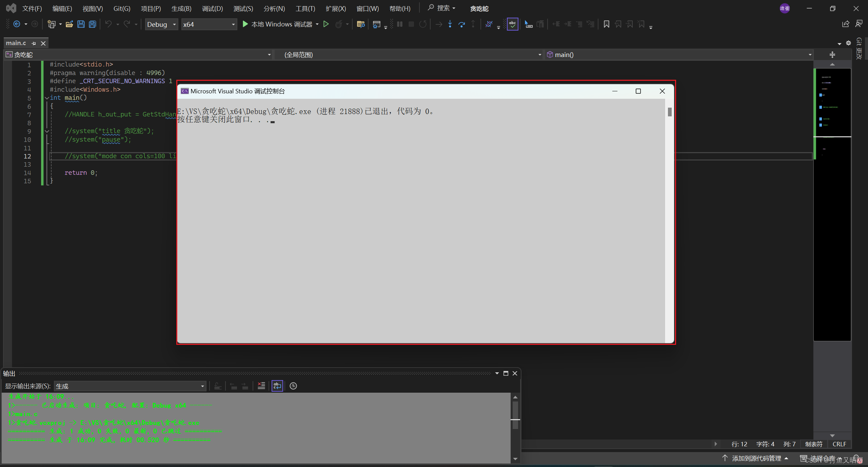Click the New Project icon in the toolbar
Viewport: 868px width, 467px height.
52,24
